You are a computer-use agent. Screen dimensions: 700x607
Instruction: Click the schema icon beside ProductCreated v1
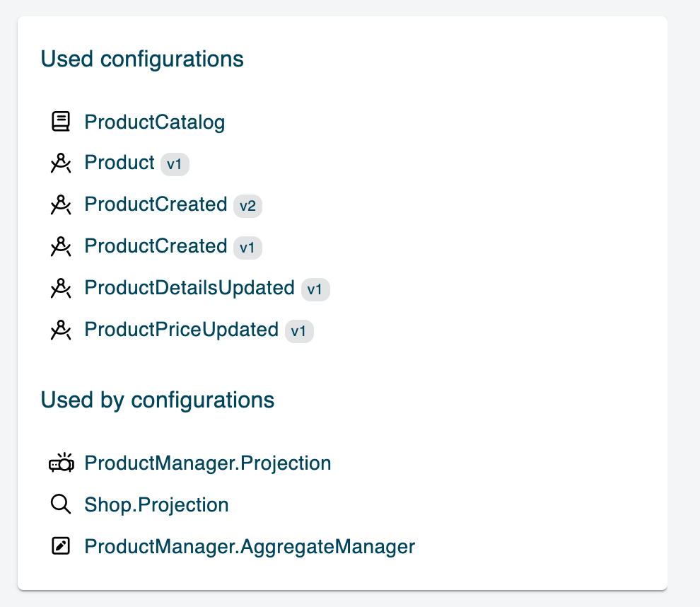coord(62,246)
